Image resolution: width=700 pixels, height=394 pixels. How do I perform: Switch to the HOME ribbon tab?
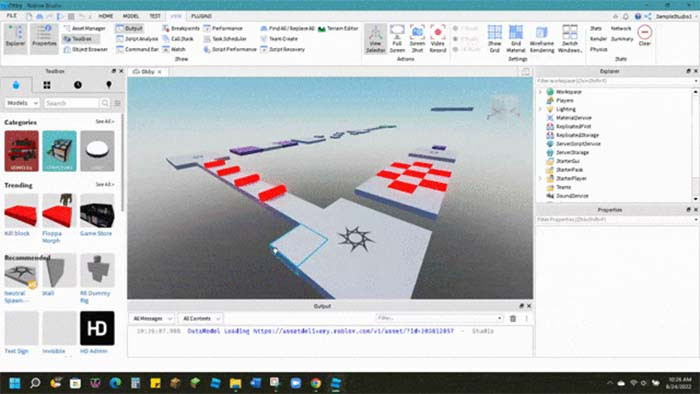(x=106, y=16)
